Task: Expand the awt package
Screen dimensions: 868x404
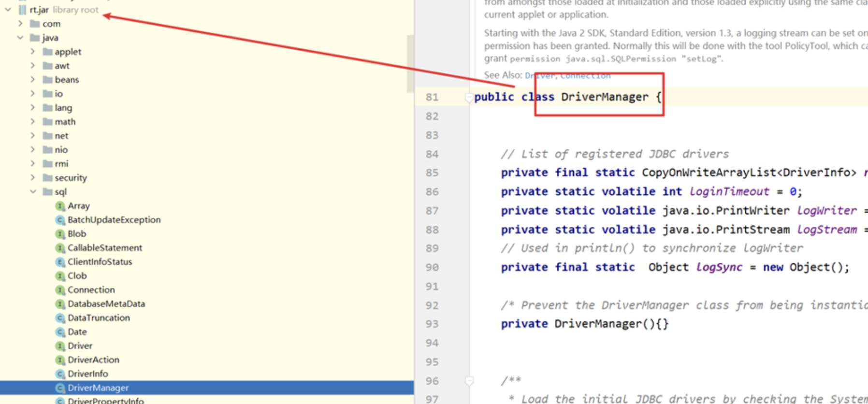Action: click(x=33, y=65)
